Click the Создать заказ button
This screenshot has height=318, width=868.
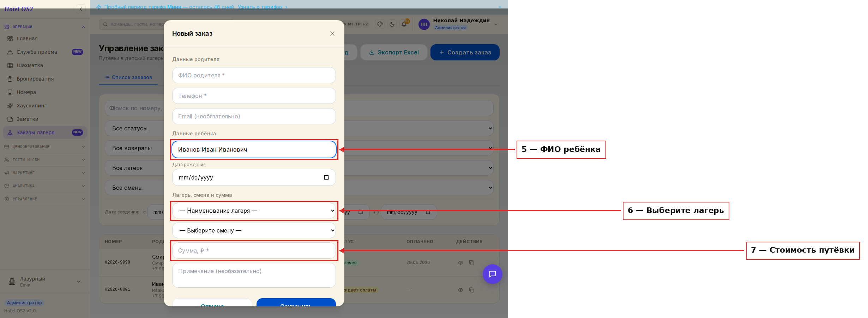click(x=465, y=52)
